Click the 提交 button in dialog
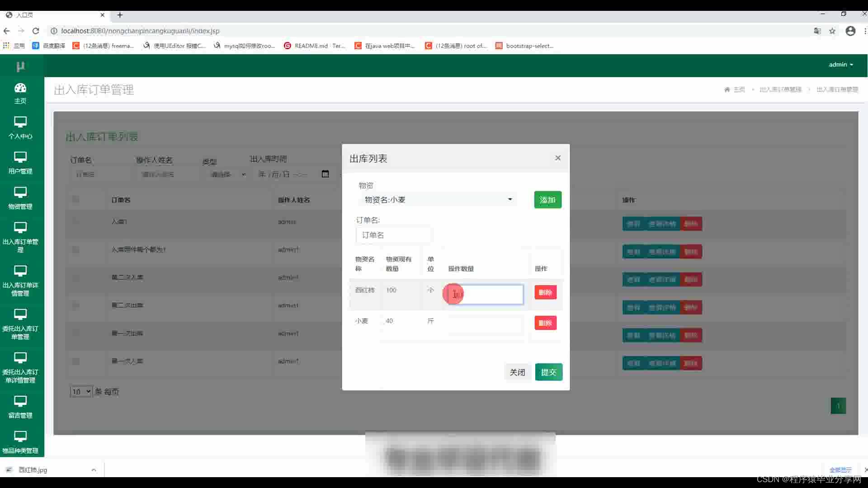 coord(548,372)
